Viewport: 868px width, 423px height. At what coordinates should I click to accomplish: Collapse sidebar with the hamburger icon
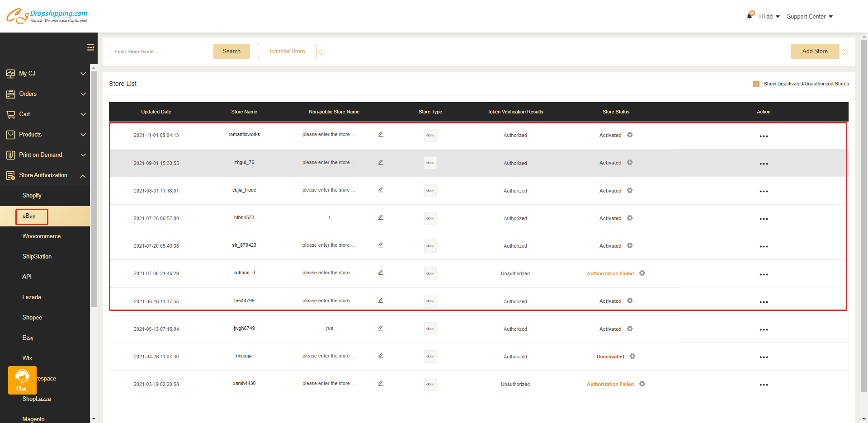coord(90,47)
